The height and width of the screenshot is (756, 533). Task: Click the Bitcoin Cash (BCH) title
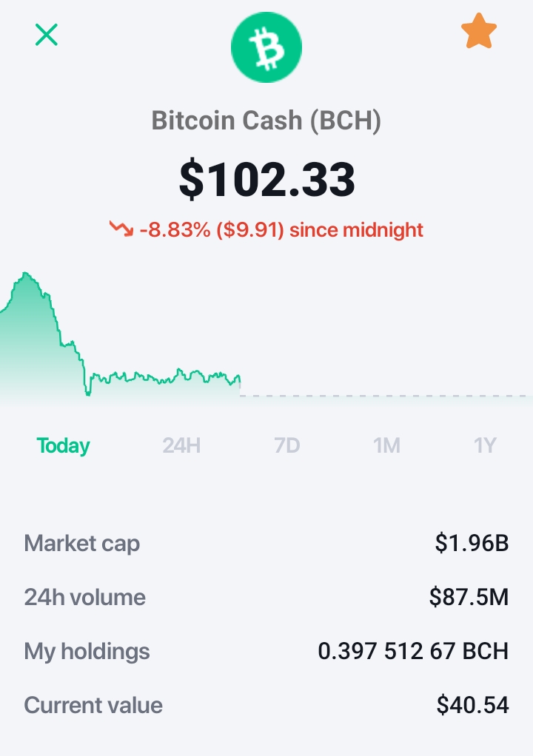tap(266, 120)
